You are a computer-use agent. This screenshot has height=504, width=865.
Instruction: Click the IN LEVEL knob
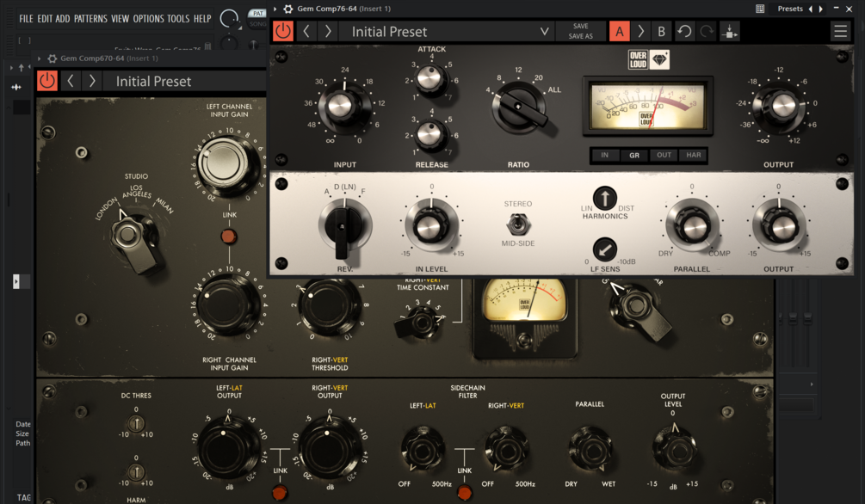[431, 225]
